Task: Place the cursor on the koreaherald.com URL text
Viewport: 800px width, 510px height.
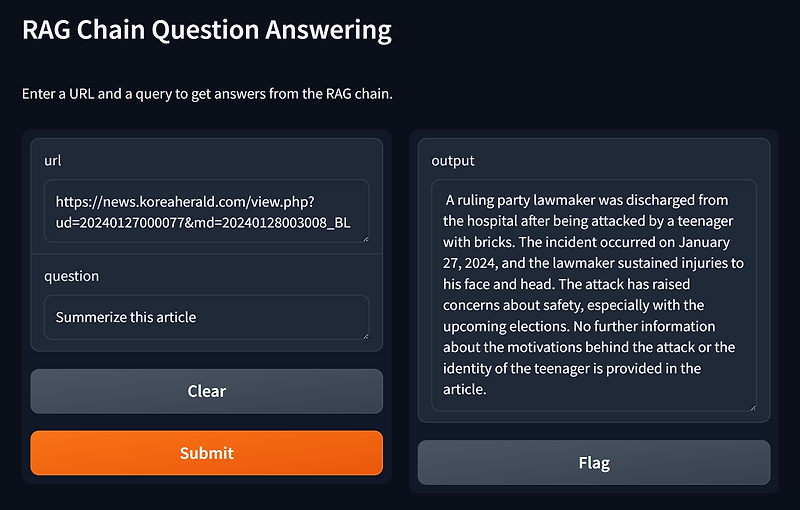Action: pyautogui.click(x=185, y=202)
